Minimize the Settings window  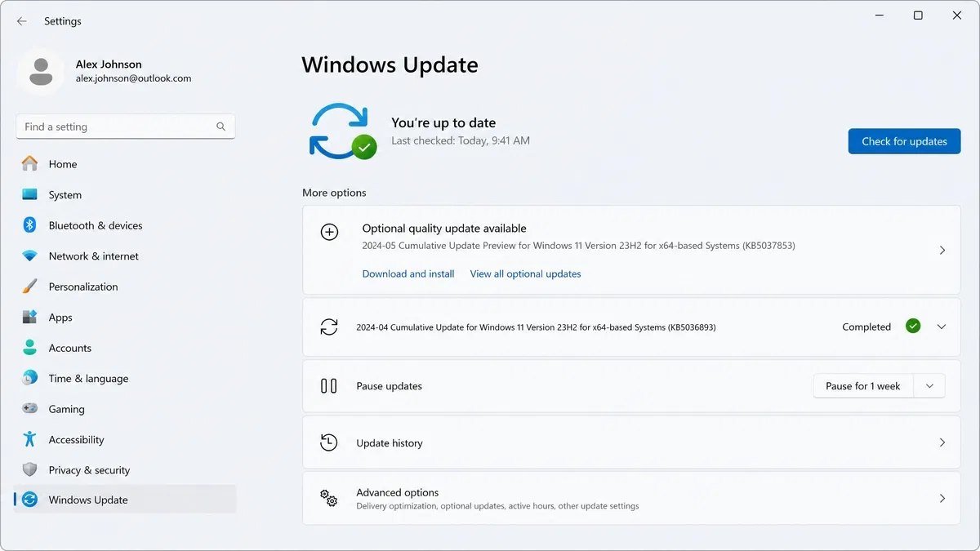pos(880,16)
